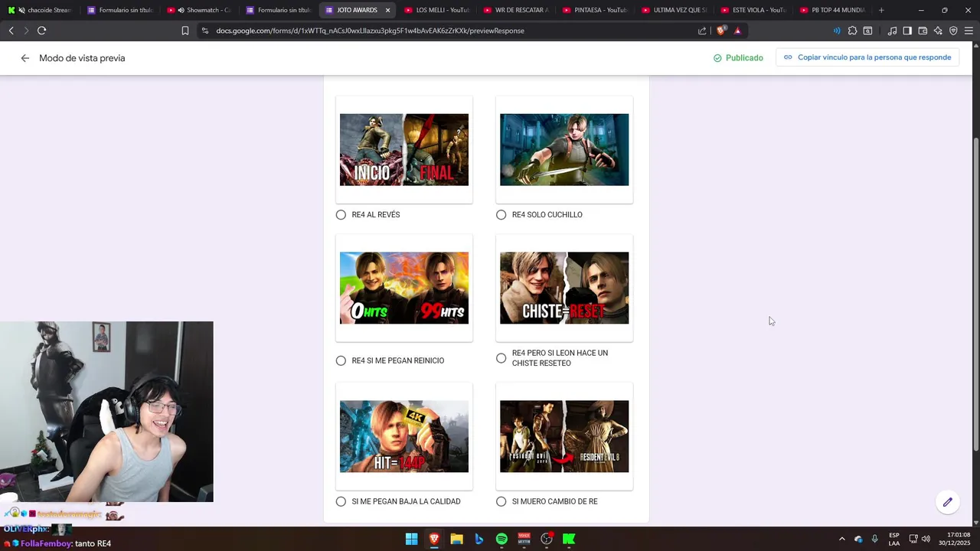Open the Leo AI sparkle icon

click(938, 31)
